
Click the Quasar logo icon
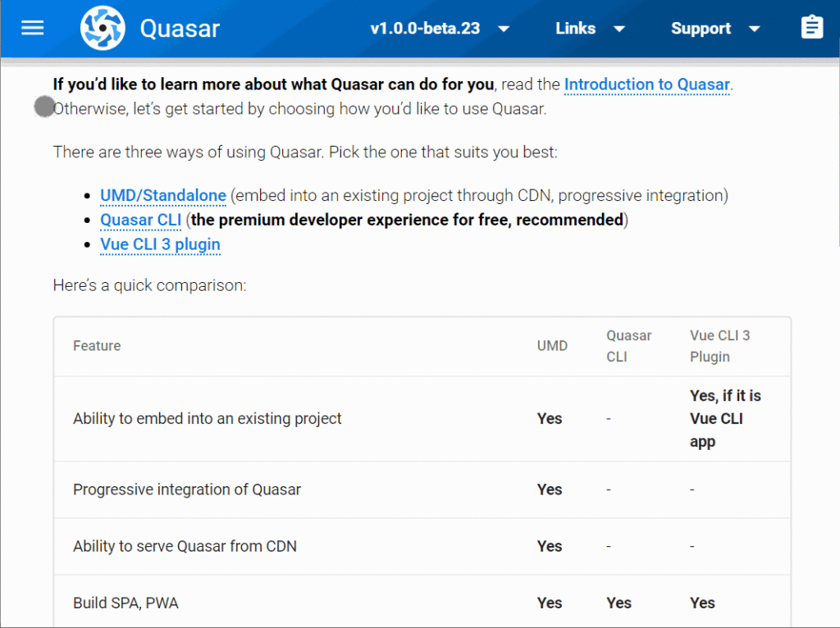click(103, 28)
